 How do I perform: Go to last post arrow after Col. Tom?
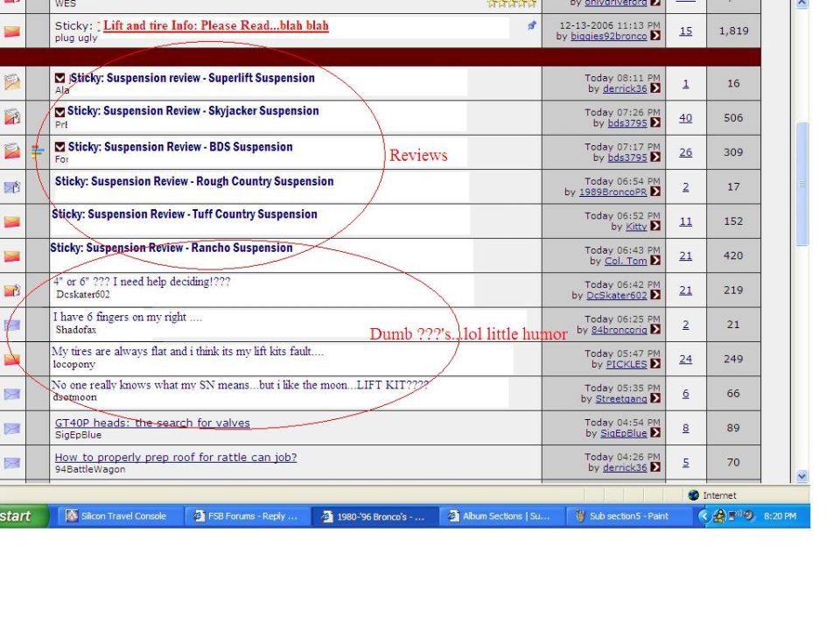(x=655, y=261)
